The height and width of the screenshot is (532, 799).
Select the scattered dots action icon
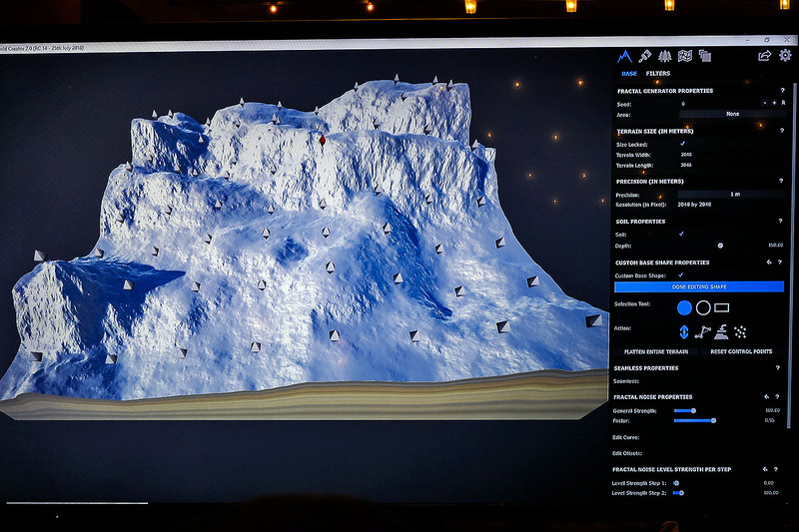point(740,332)
